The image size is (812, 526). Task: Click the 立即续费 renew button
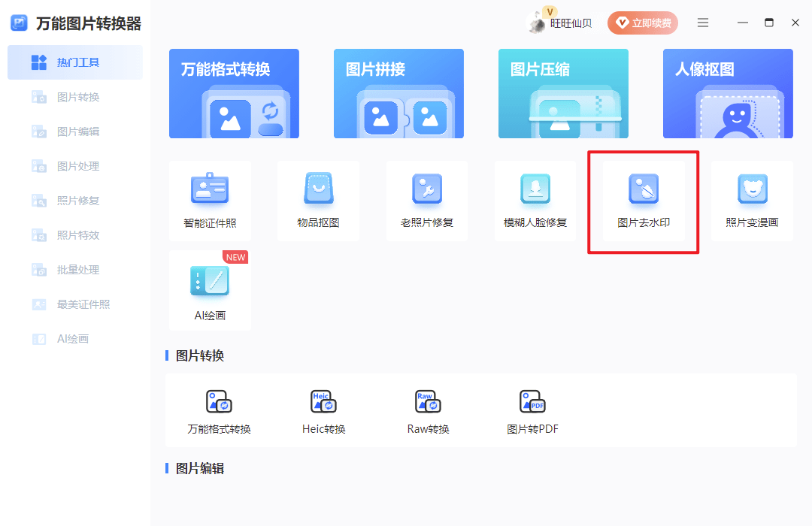click(643, 23)
